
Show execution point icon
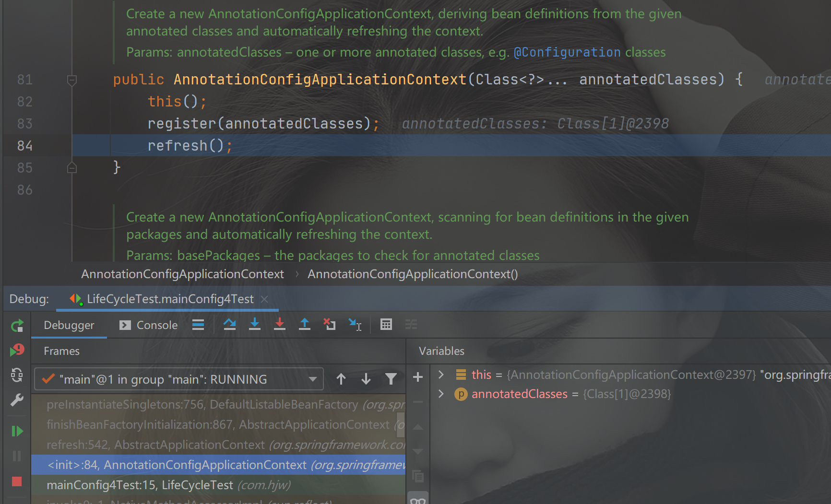pos(198,325)
